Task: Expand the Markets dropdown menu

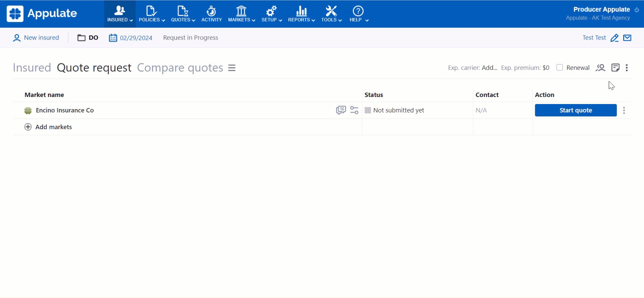Action: tap(241, 14)
